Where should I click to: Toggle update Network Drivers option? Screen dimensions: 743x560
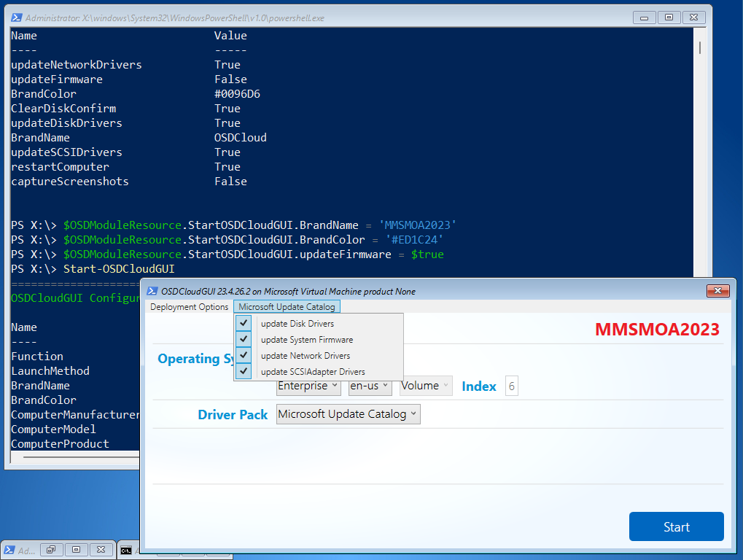pos(244,355)
